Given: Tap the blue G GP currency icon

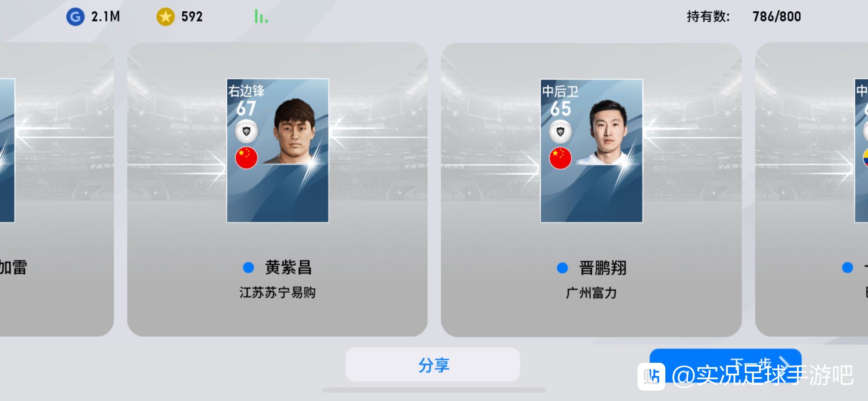Looking at the screenshot, I should tap(75, 17).
